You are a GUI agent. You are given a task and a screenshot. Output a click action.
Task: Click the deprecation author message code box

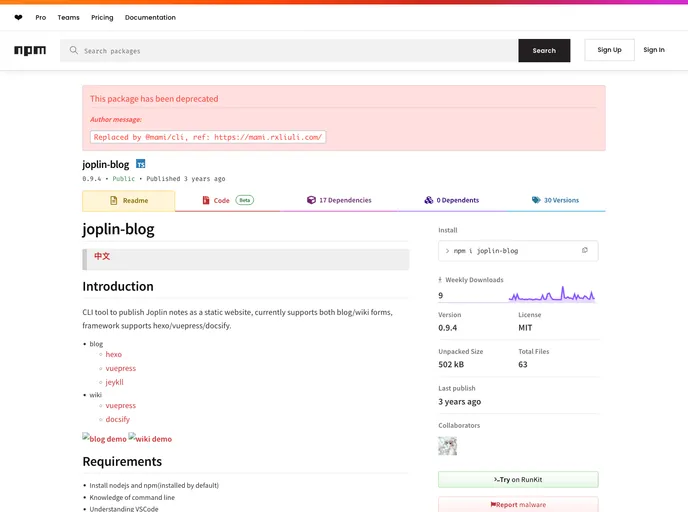(x=208, y=137)
